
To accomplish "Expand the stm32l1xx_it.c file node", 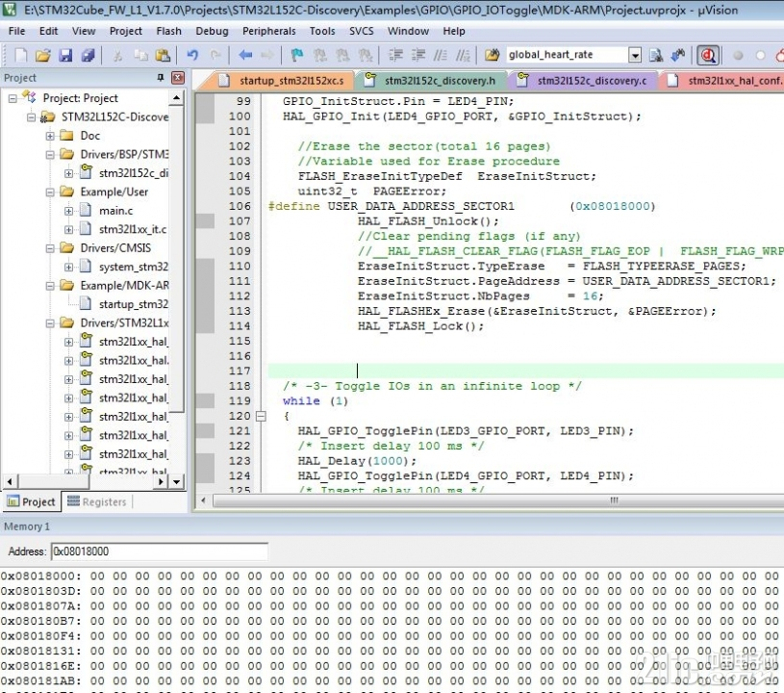I will point(68,230).
